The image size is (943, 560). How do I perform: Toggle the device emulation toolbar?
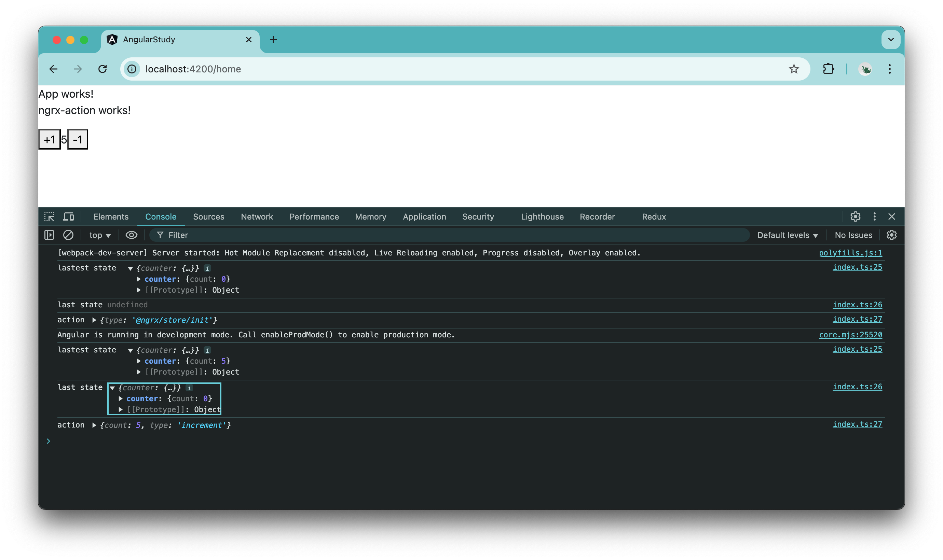click(68, 216)
